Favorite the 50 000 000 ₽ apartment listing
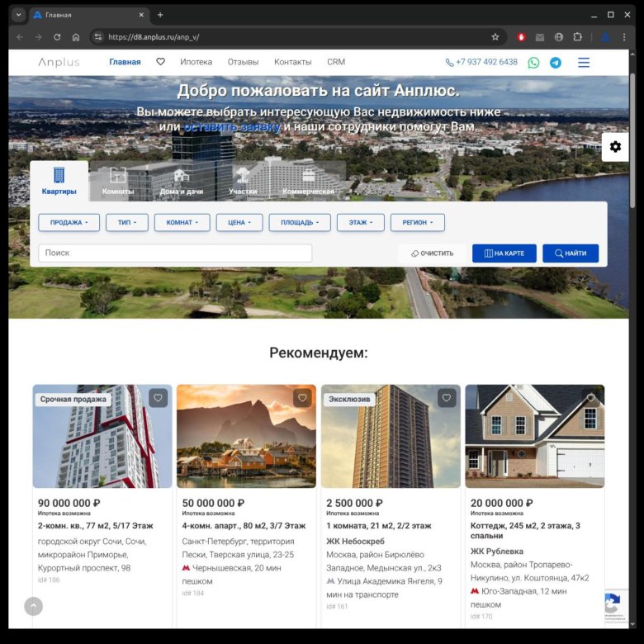The width and height of the screenshot is (644, 644). tap(302, 398)
